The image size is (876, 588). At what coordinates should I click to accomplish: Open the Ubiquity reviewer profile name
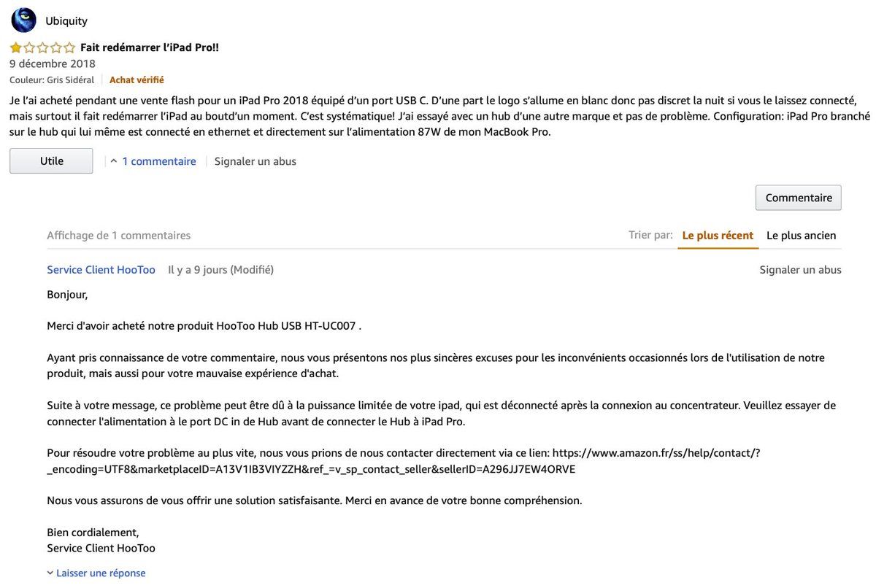click(66, 21)
